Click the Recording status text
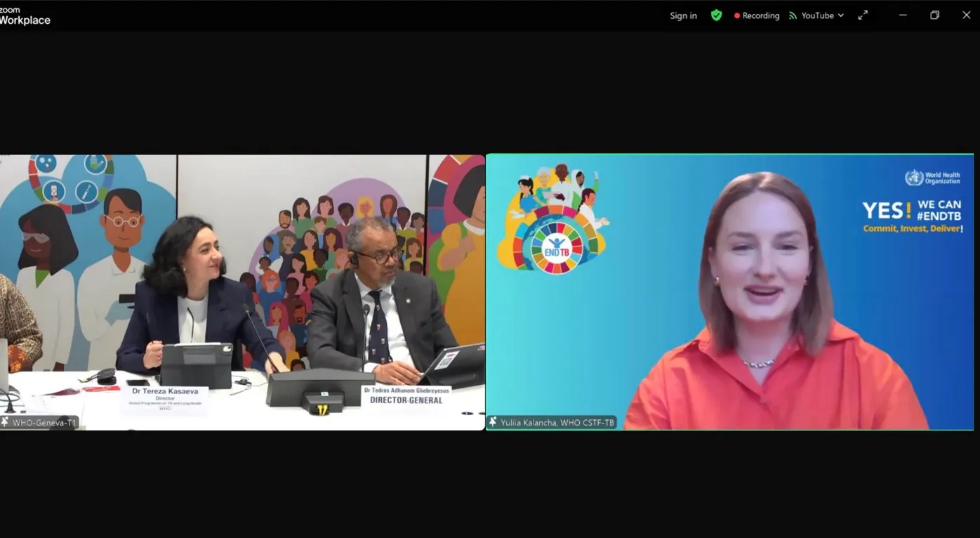This screenshot has width=980, height=538. click(x=760, y=15)
